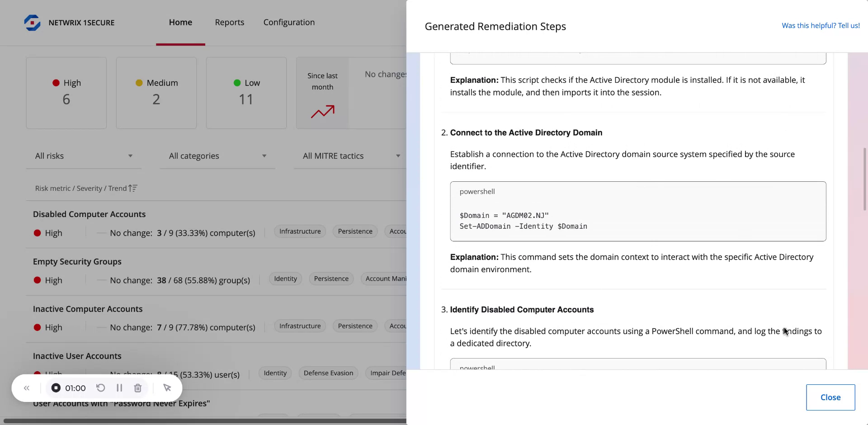The image size is (868, 425).
Task: Select the cursor pointer tool in recording toolbar
Action: [x=167, y=388]
